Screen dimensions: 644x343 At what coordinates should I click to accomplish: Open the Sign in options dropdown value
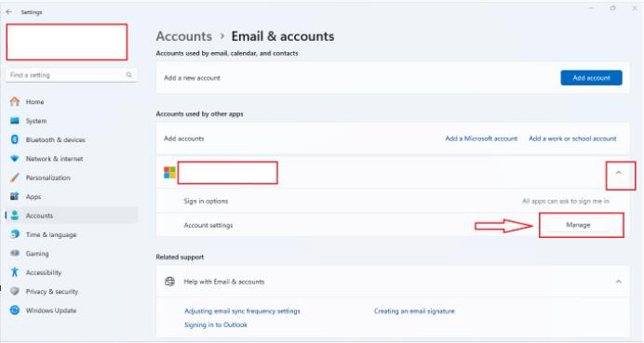pos(566,201)
